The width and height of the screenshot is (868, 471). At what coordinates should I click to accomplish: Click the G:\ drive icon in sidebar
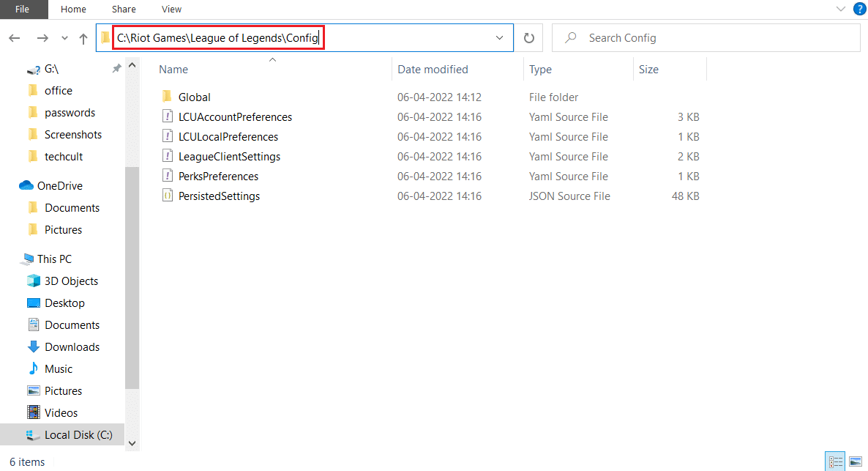pos(33,70)
